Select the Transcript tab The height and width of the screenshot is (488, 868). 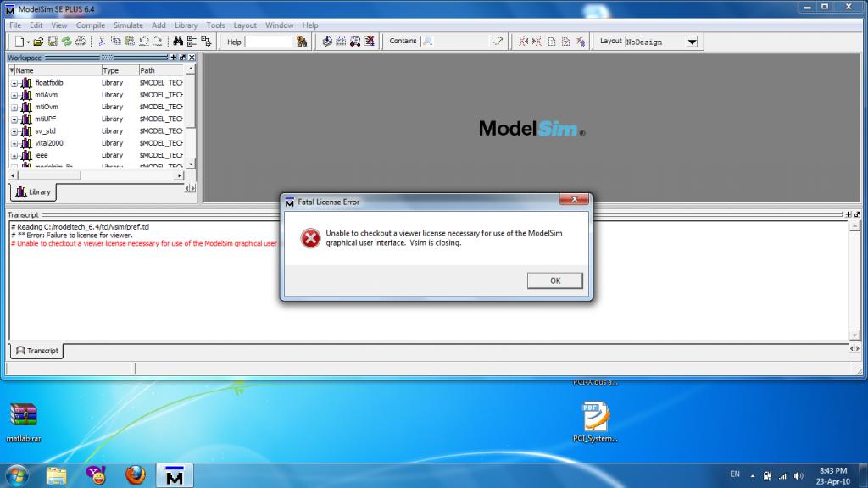pos(37,351)
